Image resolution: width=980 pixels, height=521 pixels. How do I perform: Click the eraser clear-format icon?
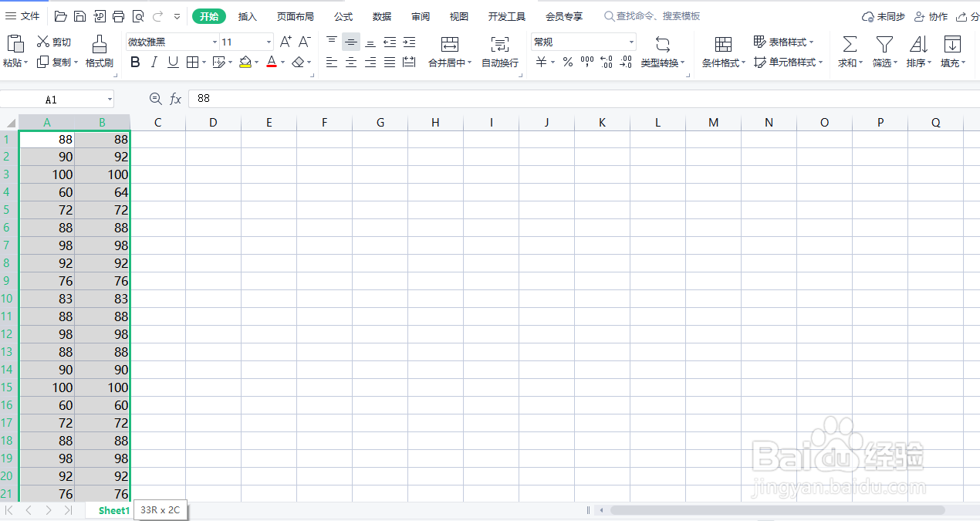pyautogui.click(x=299, y=63)
